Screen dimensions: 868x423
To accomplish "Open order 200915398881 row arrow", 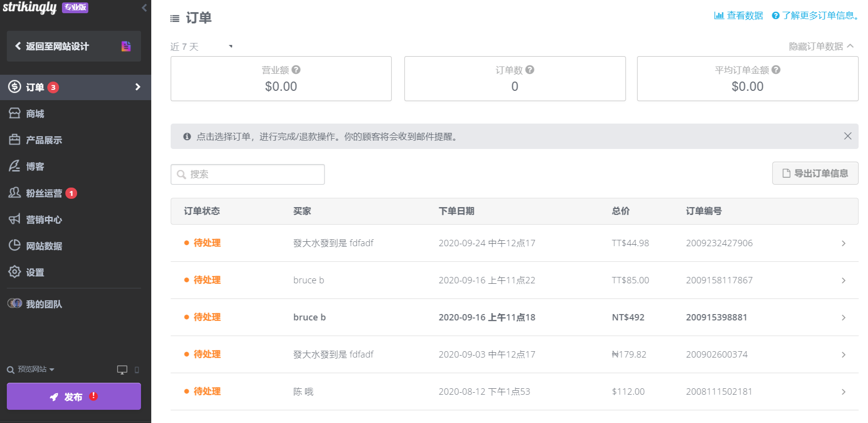I will [844, 317].
